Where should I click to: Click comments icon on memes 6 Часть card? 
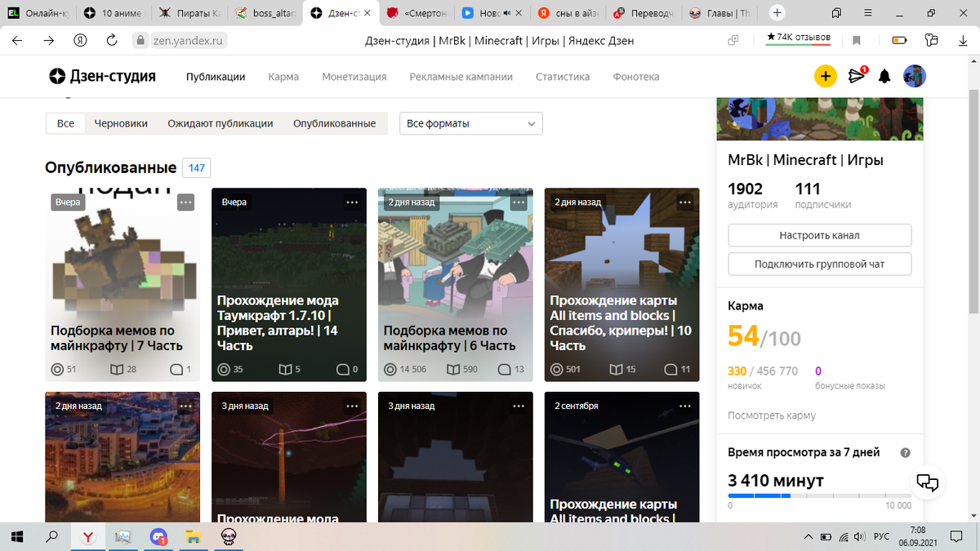click(x=503, y=369)
